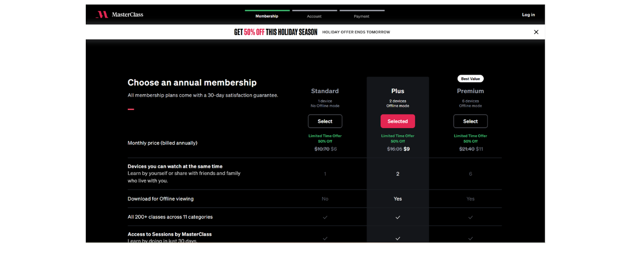Open the Log in page
Screen dimensions: 644x253
[528, 15]
